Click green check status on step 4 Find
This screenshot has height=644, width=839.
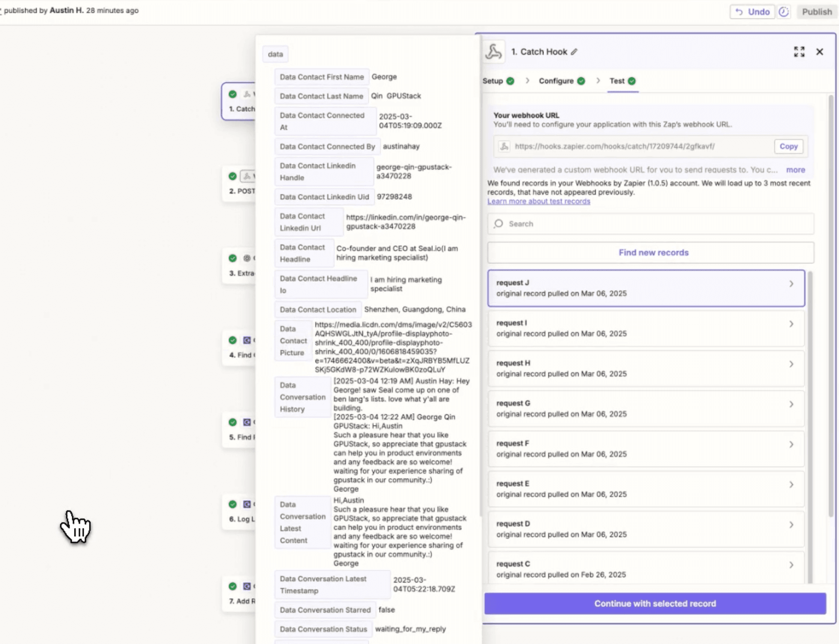tap(232, 340)
